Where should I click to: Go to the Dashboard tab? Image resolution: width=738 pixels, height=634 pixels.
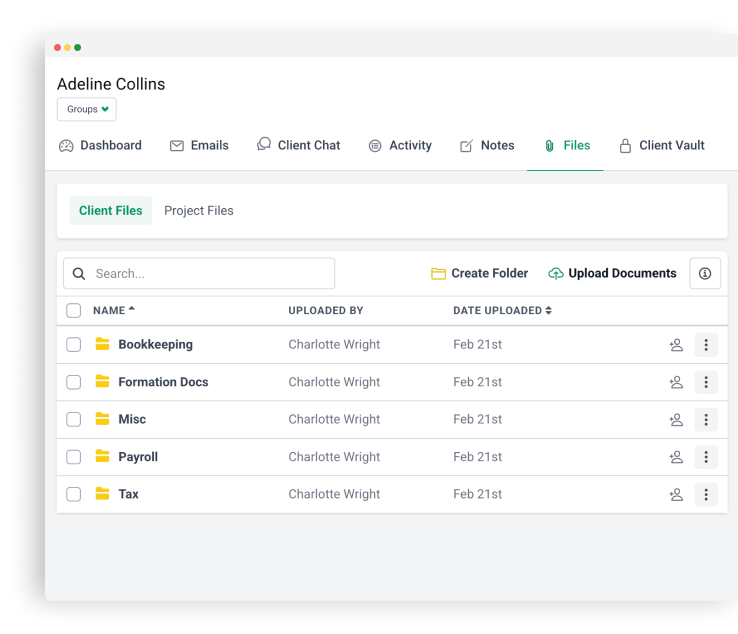click(x=100, y=145)
